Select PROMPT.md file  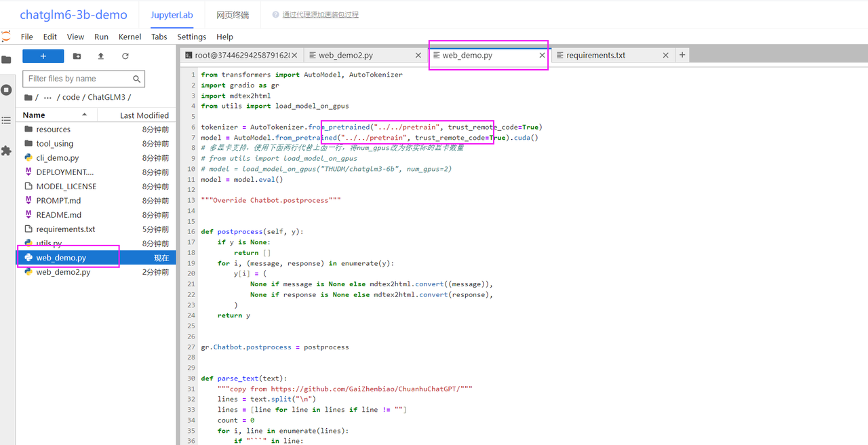pyautogui.click(x=96, y=201)
